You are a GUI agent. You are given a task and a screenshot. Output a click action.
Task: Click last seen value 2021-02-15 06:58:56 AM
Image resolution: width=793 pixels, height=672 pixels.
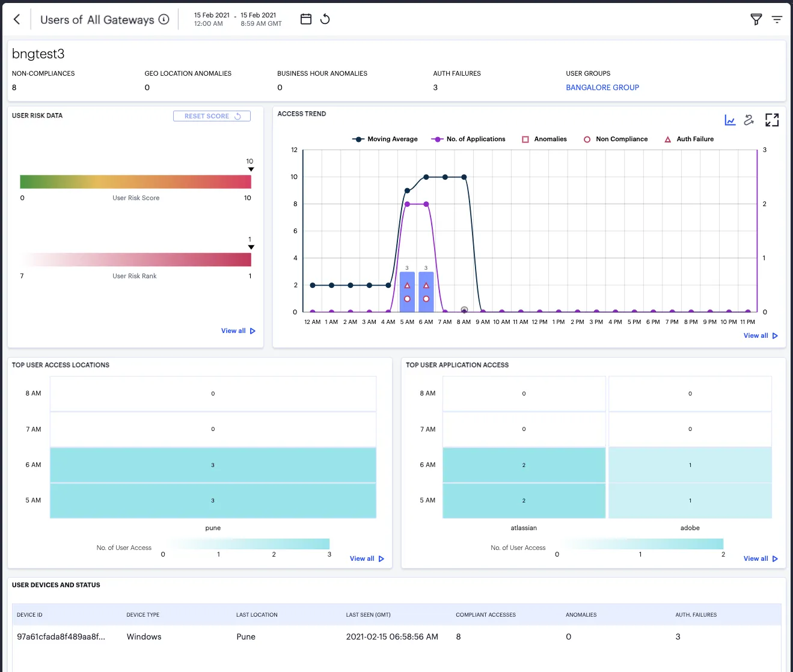click(x=392, y=637)
